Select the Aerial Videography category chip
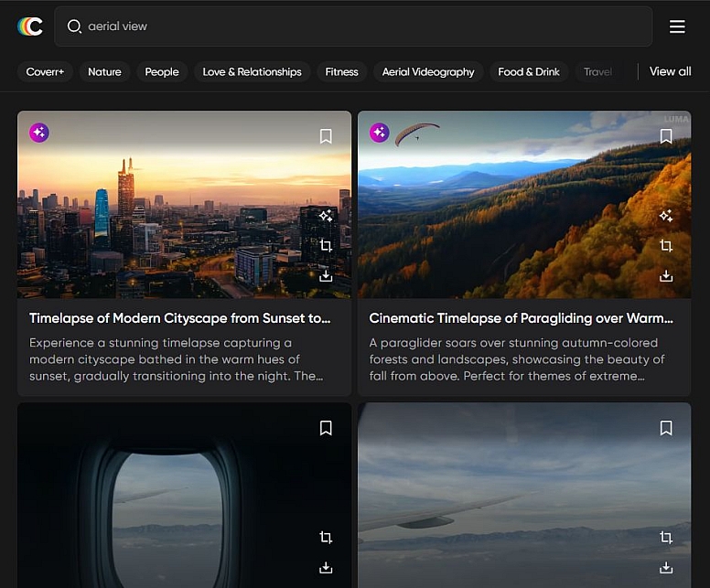Viewport: 710px width, 588px height. click(x=428, y=71)
